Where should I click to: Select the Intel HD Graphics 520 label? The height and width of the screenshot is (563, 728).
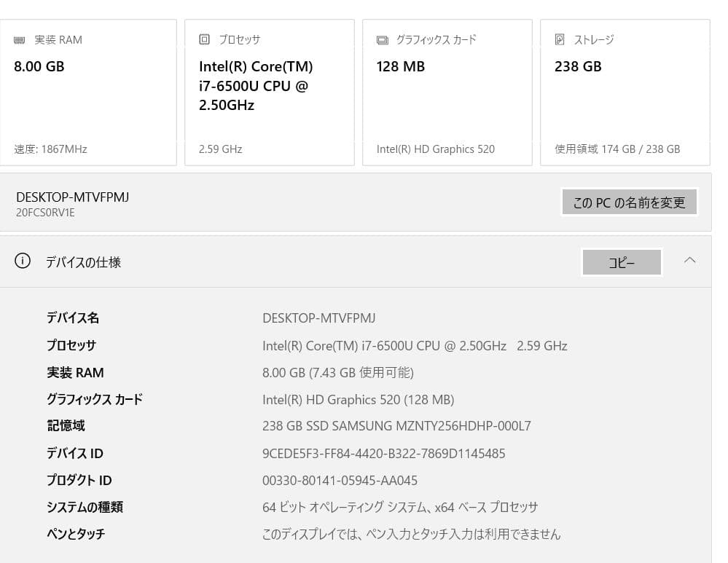coord(435,149)
